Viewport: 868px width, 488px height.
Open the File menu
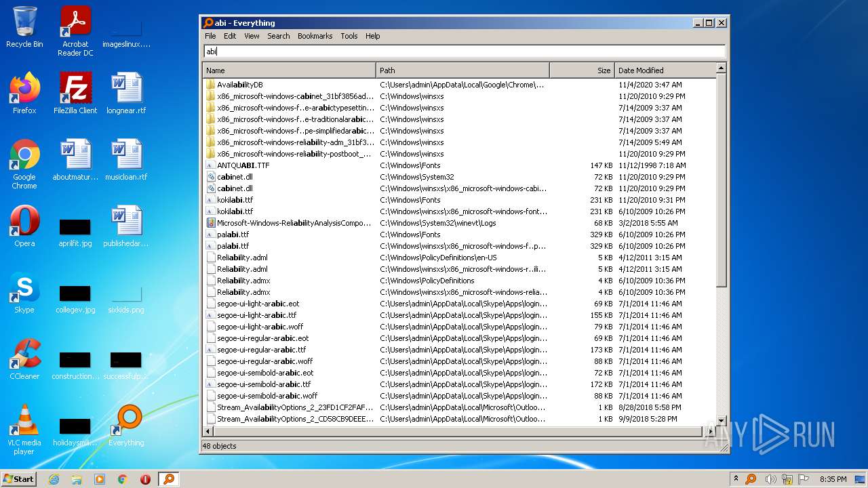pyautogui.click(x=210, y=36)
